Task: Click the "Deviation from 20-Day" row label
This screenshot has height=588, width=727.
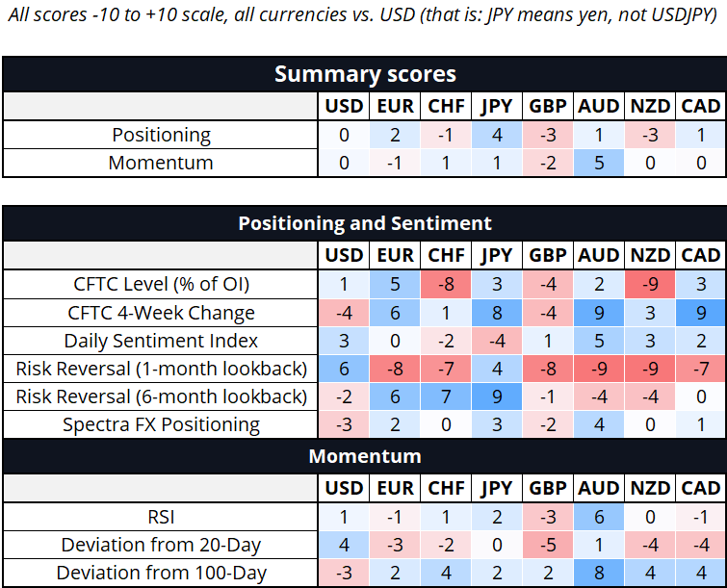Action: tap(161, 545)
